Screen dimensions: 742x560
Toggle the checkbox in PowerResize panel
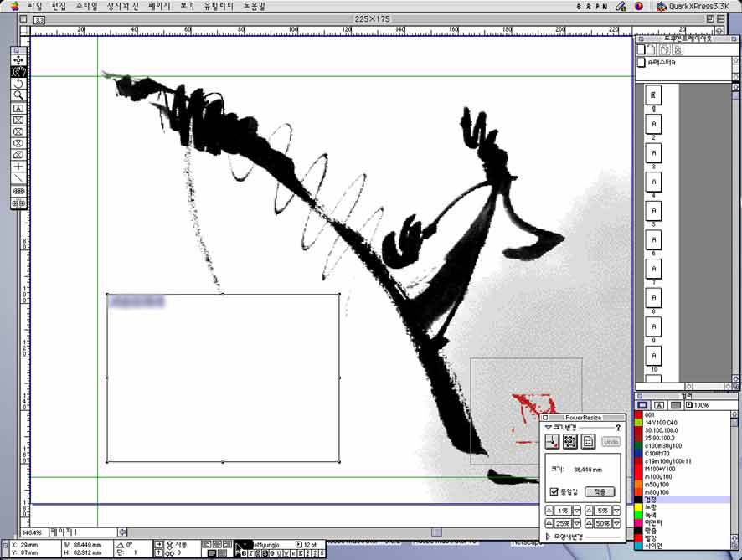click(x=554, y=491)
